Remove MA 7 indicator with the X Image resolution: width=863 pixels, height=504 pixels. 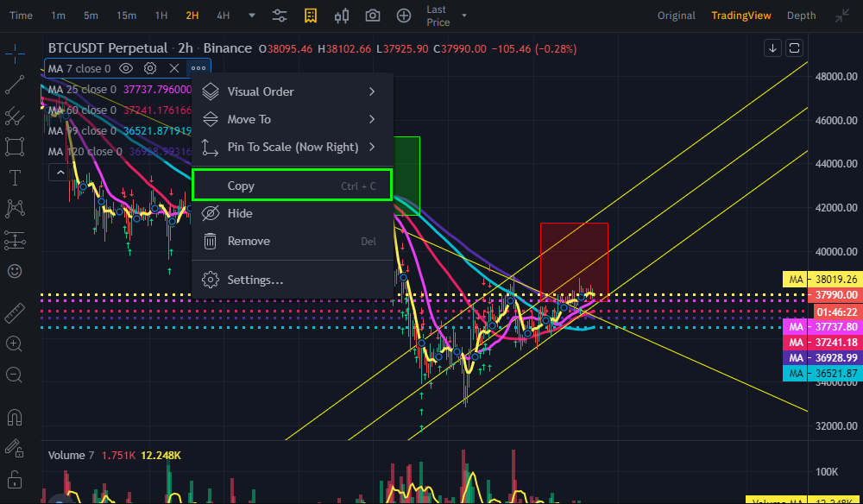pyautogui.click(x=174, y=68)
